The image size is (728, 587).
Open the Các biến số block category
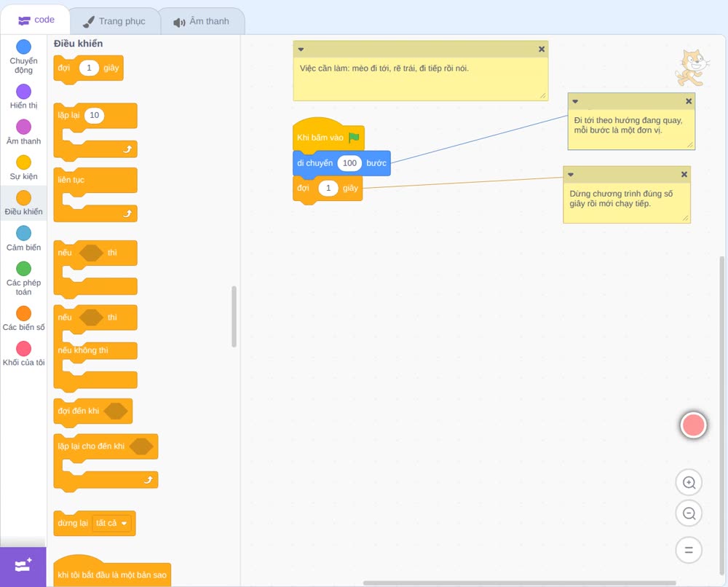click(x=23, y=318)
